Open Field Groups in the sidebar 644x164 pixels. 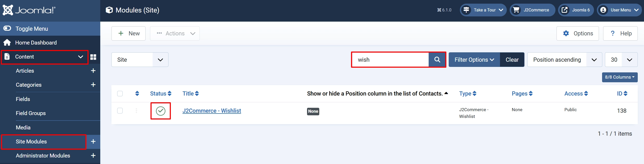[31, 113]
